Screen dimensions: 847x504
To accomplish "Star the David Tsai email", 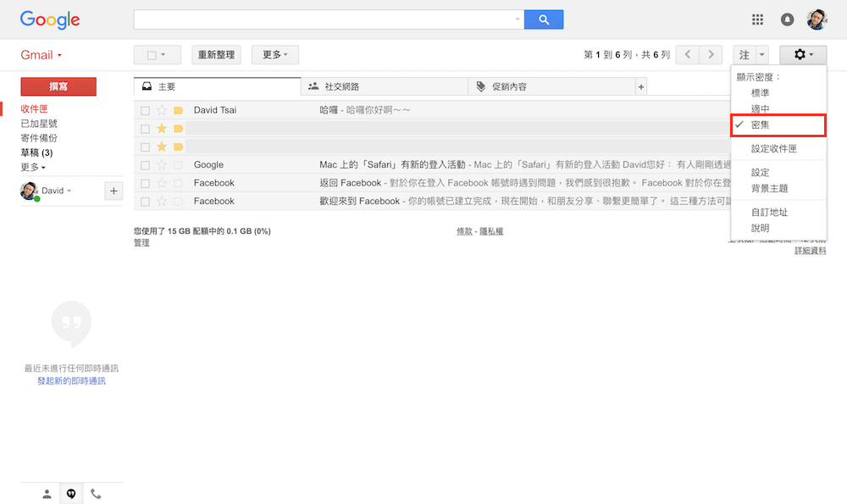I will click(162, 110).
